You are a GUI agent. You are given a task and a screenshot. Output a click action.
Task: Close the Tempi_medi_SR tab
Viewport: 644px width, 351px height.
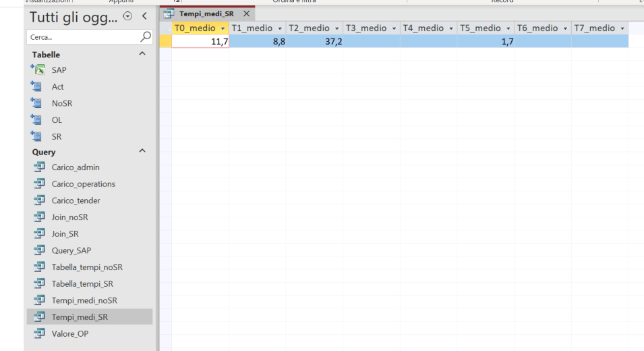click(x=246, y=13)
